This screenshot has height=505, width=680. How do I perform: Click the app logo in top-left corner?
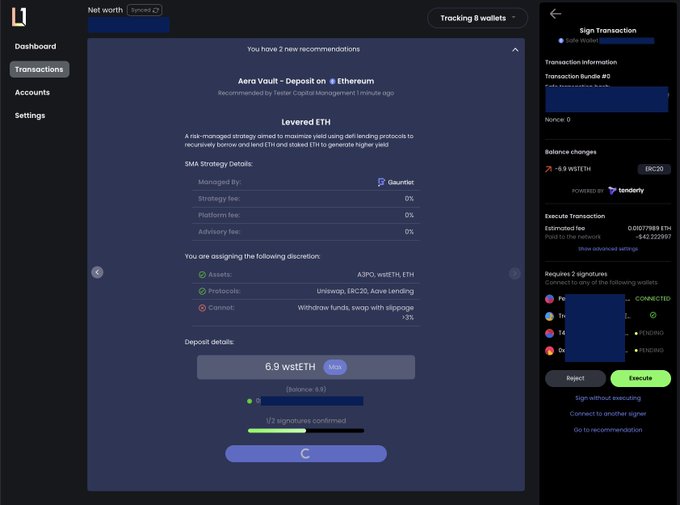coord(17,16)
